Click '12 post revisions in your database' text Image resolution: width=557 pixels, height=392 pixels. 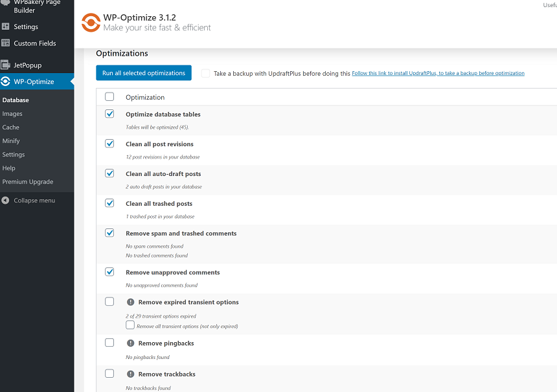coord(163,157)
